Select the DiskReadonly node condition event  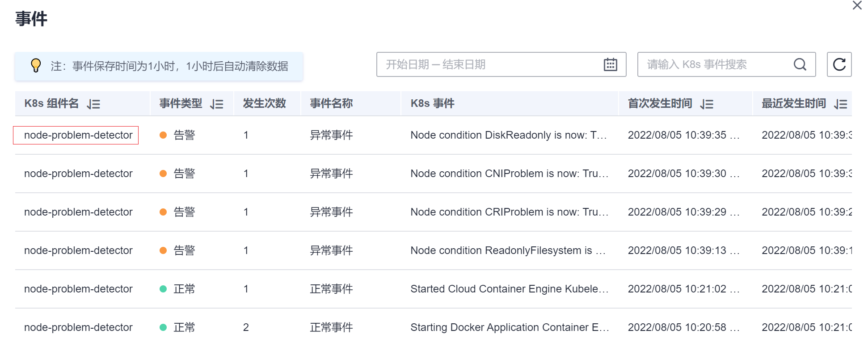[x=508, y=135]
